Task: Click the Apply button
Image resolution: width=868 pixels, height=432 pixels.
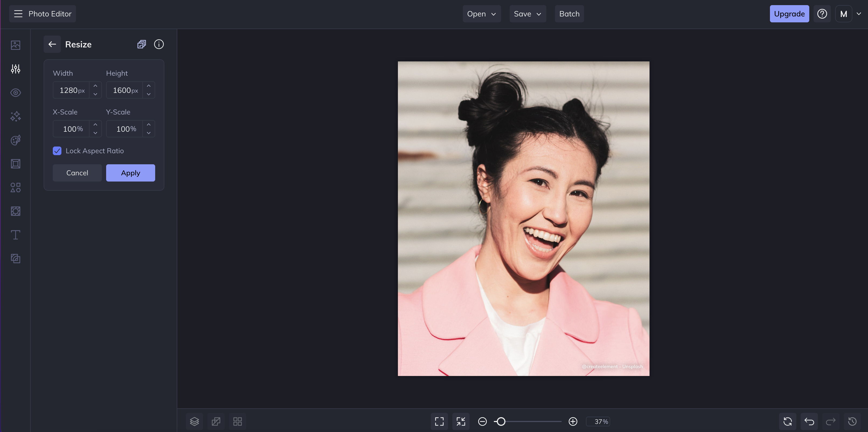Action: tap(130, 173)
